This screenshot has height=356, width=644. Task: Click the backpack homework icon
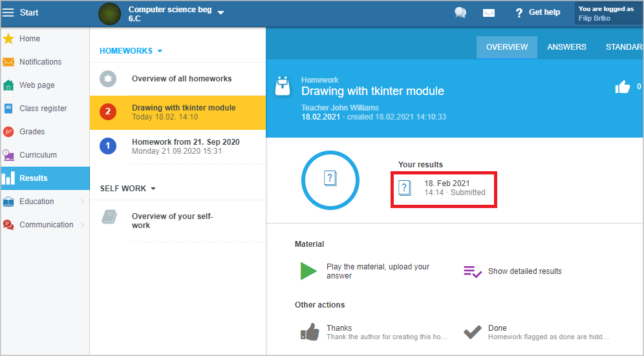tap(283, 86)
